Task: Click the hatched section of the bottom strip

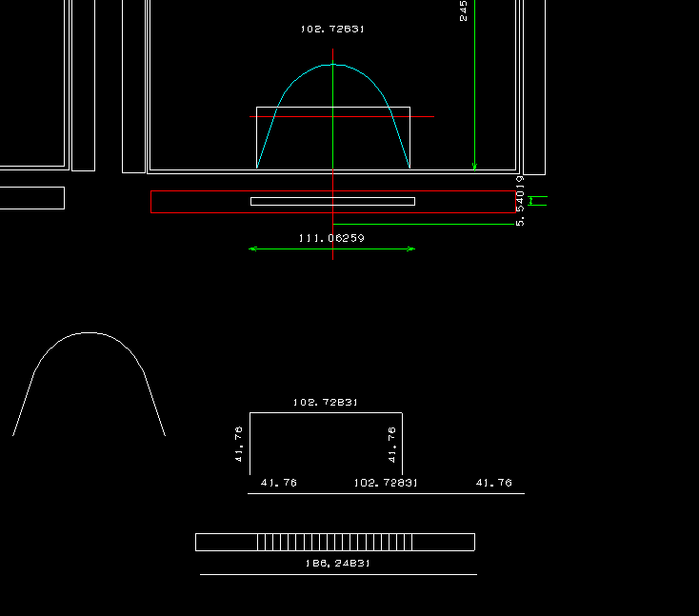Action: [x=334, y=542]
